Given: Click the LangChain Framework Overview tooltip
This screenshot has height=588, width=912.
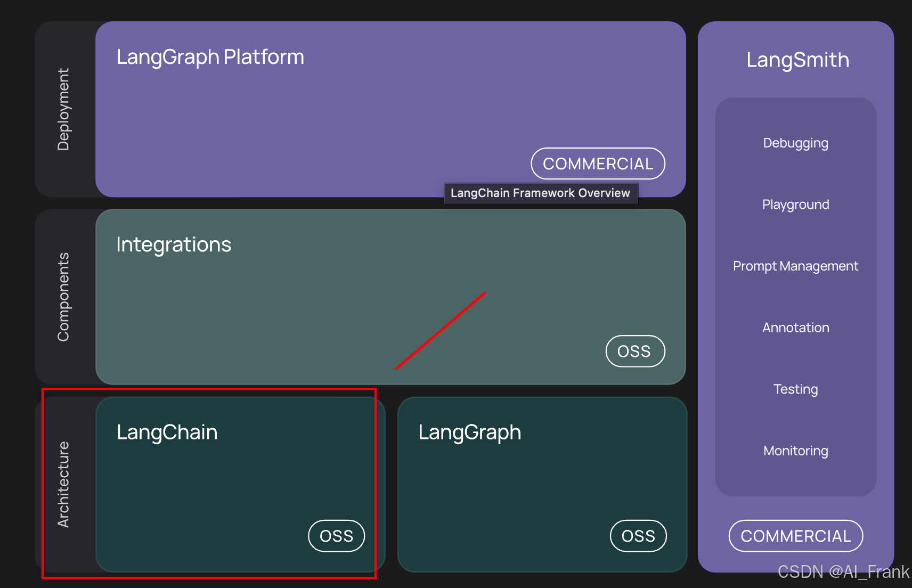Looking at the screenshot, I should [x=541, y=193].
